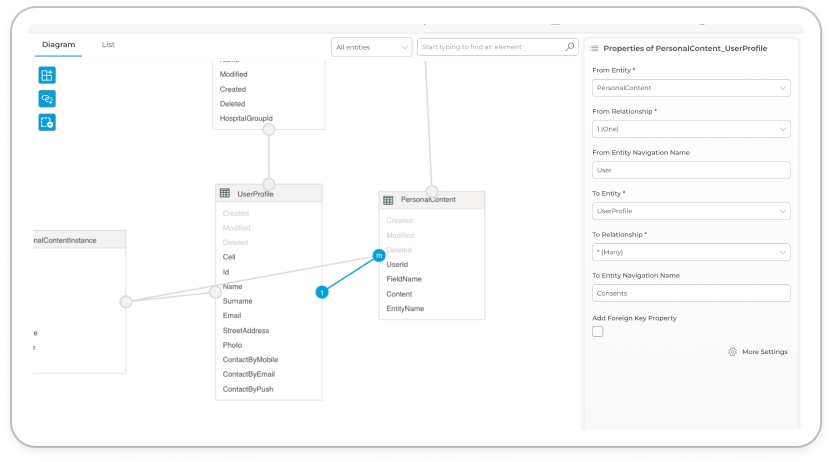Click the properties panel menu icon

[595, 48]
